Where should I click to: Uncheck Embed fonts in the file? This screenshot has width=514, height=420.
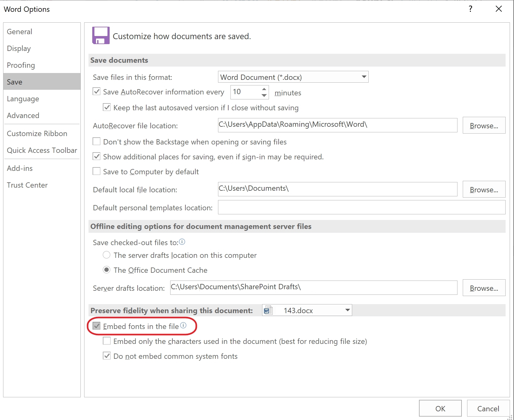[x=97, y=326]
